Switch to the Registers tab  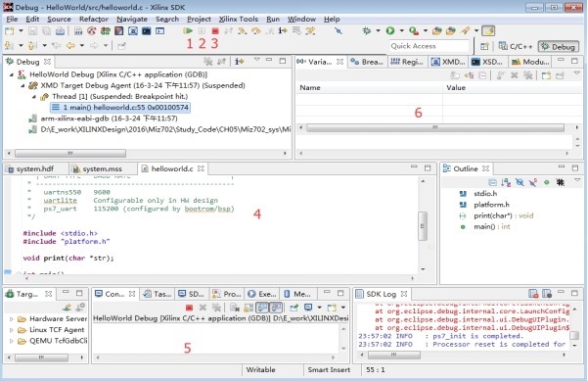coord(407,62)
